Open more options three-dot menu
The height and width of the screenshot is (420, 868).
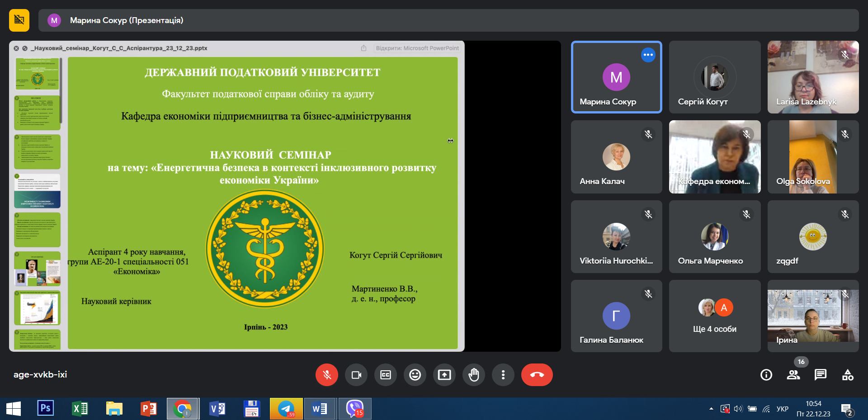503,375
